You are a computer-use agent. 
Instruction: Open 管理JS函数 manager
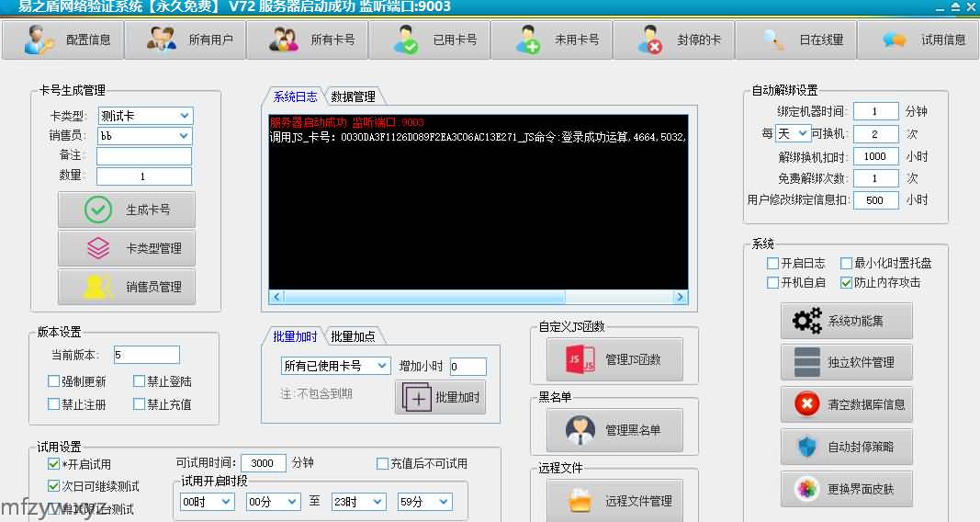tap(614, 359)
